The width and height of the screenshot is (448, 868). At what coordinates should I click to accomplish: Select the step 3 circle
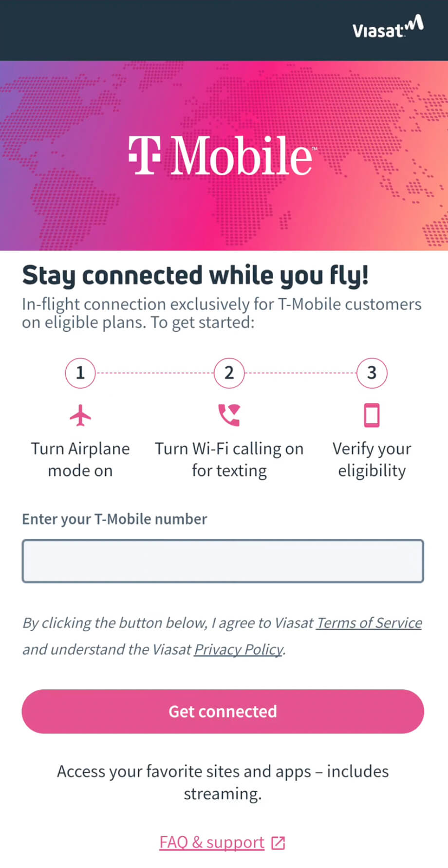coord(372,373)
